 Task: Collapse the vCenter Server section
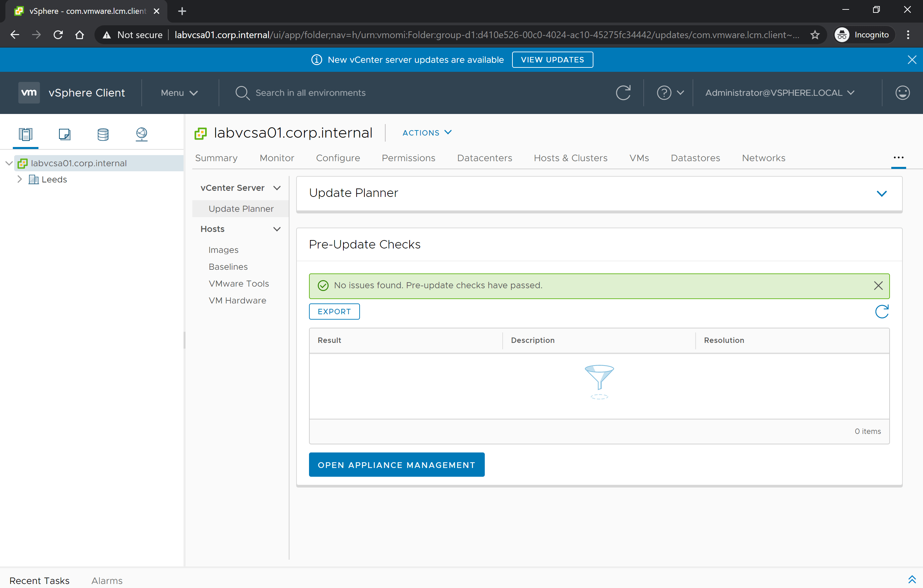point(277,188)
